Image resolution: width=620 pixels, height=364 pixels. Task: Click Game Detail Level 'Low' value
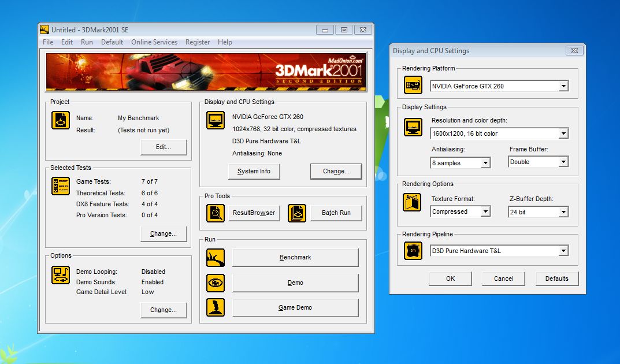tap(147, 292)
